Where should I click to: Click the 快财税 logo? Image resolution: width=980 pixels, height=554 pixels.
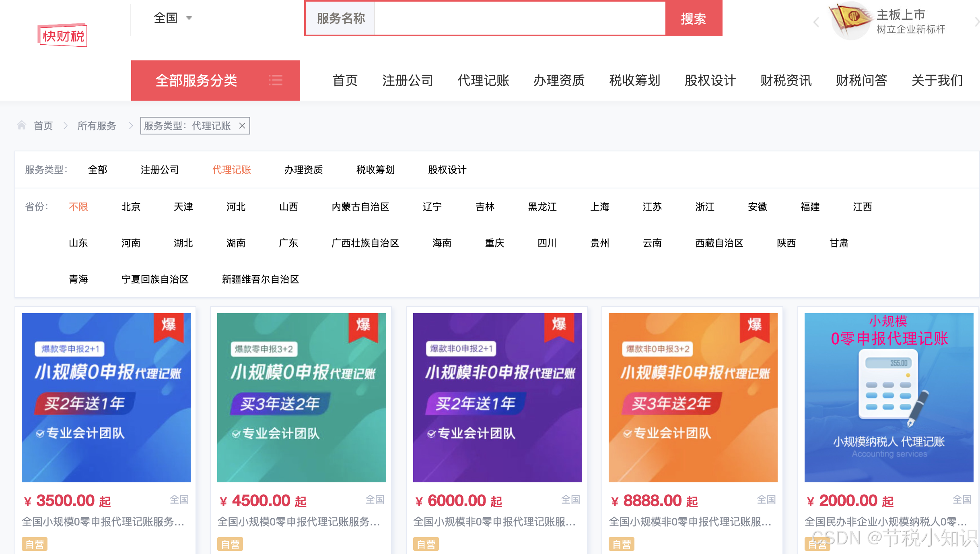tap(63, 36)
